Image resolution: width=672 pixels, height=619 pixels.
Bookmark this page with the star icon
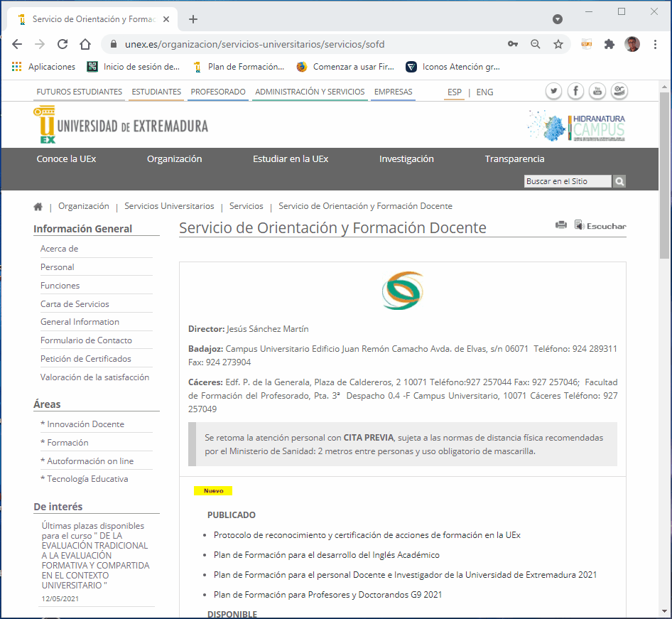pos(558,44)
